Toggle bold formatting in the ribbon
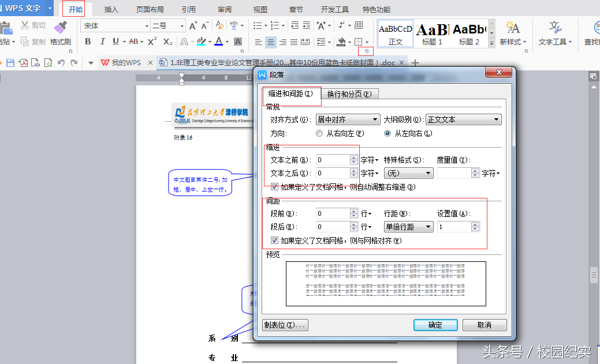Viewport: 600px width, 364px height. [88, 42]
